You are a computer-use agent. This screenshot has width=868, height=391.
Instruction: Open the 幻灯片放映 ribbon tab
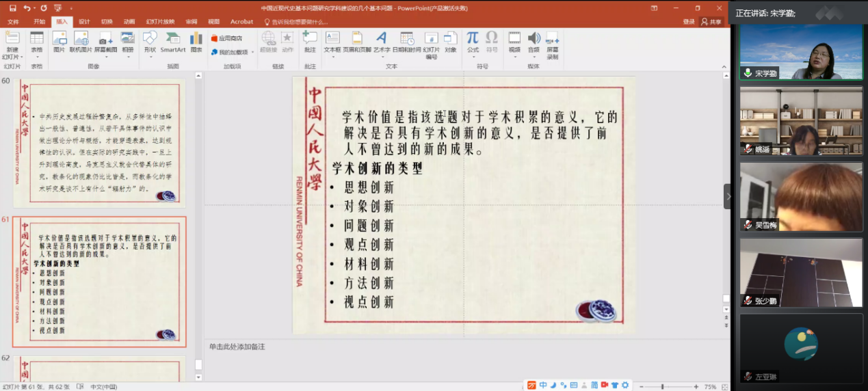pyautogui.click(x=160, y=22)
